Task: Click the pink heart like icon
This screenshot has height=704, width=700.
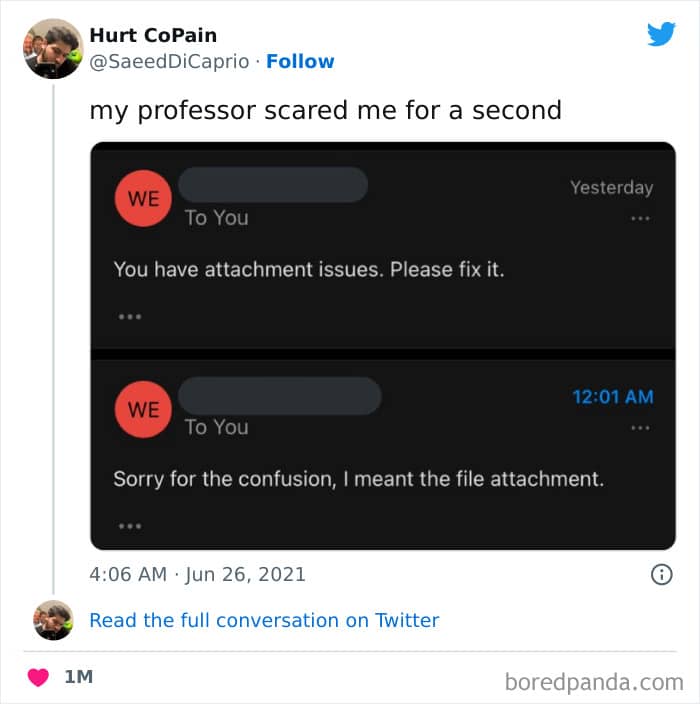Action: click(38, 677)
